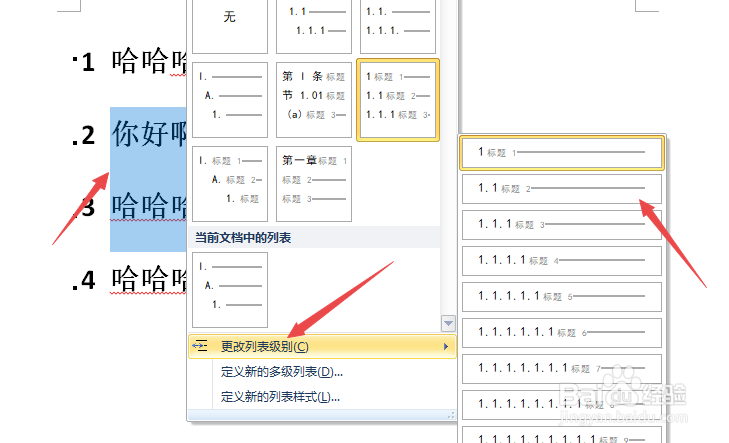Image resolution: width=729 pixels, height=443 pixels.
Task: Pick the '第 I 条 标题' list style
Action: tap(314, 100)
